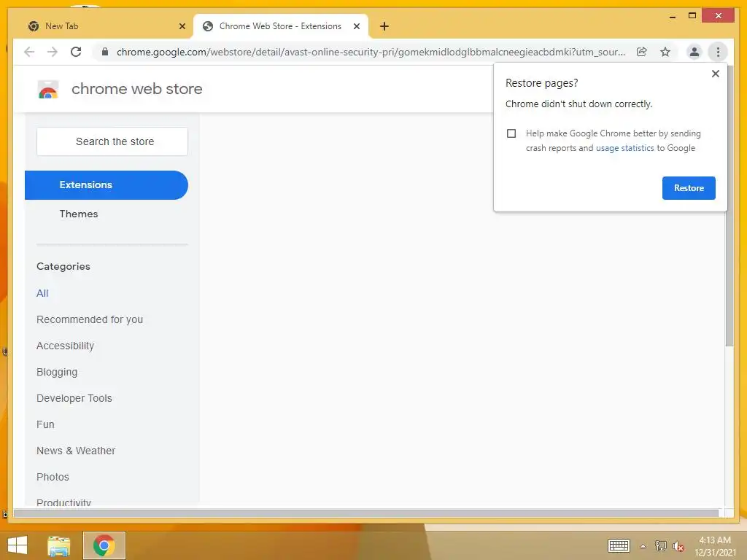Select Themes in the sidebar
The image size is (747, 560).
[x=79, y=214]
